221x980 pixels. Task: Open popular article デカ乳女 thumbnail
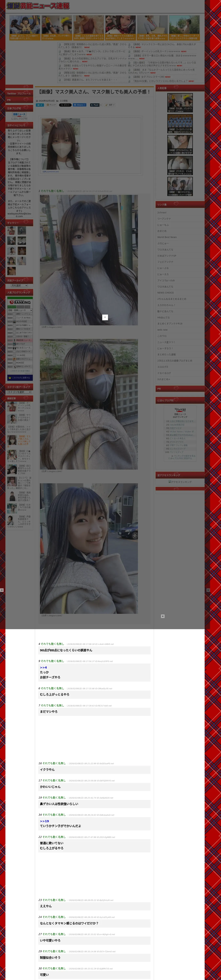pos(180,165)
